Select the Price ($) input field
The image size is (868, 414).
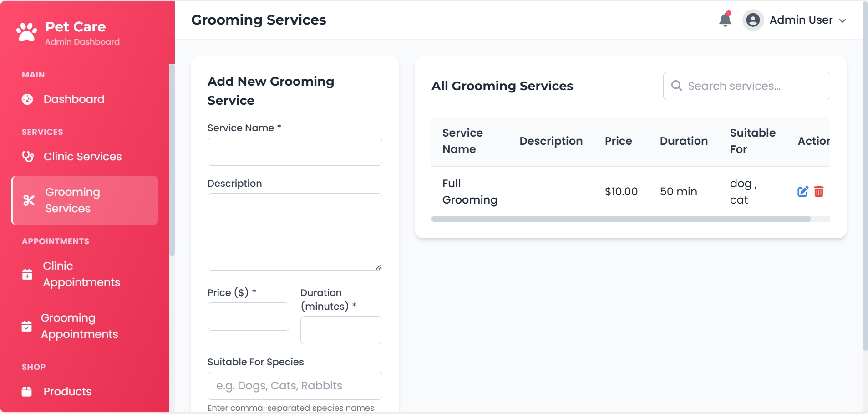pyautogui.click(x=248, y=317)
